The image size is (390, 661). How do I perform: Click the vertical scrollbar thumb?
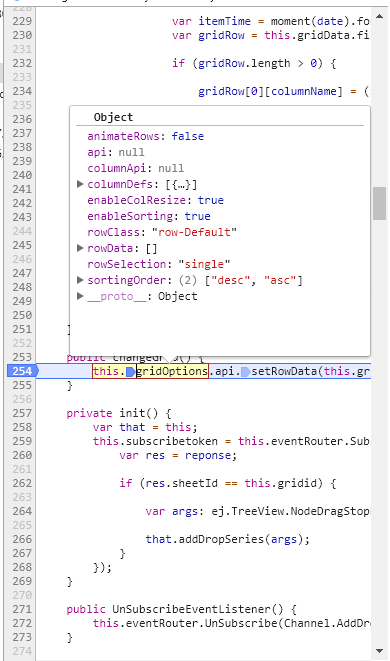point(379,204)
